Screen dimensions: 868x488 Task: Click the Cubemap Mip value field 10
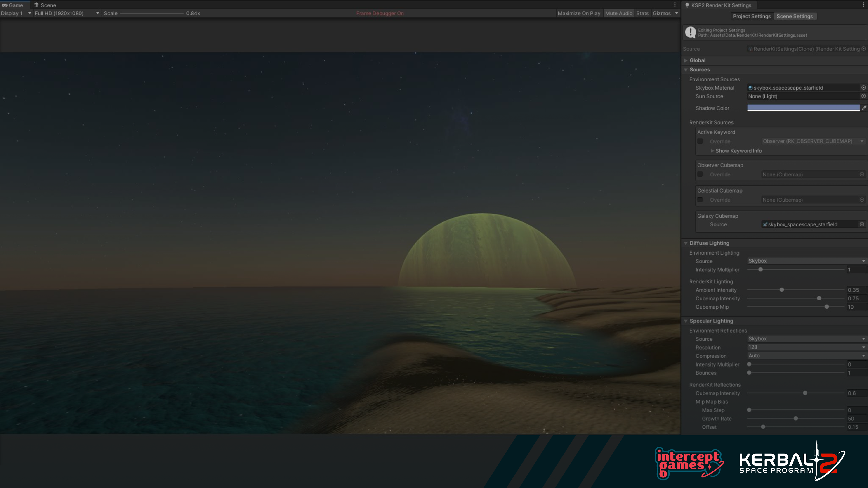pyautogui.click(x=857, y=307)
